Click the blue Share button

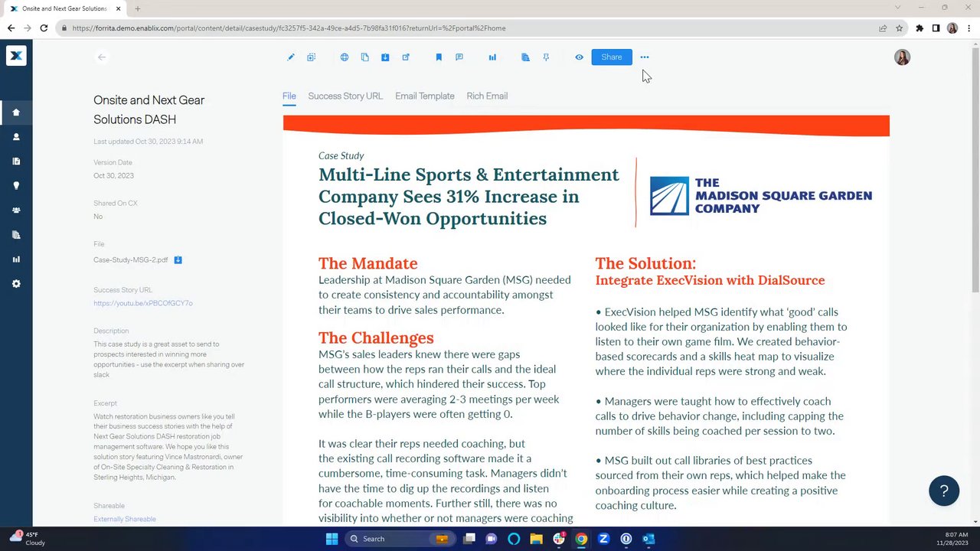612,57
